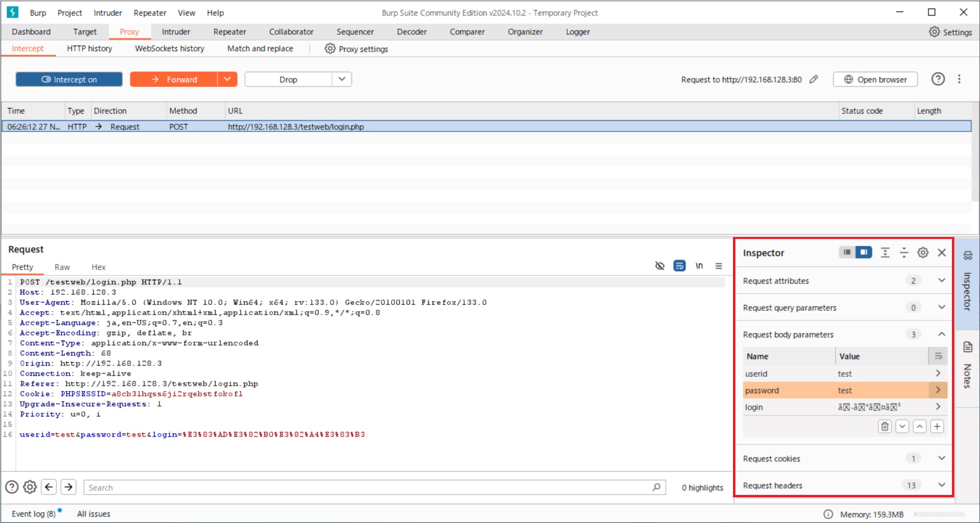
Task: Close the Inspector panel
Action: (942, 253)
